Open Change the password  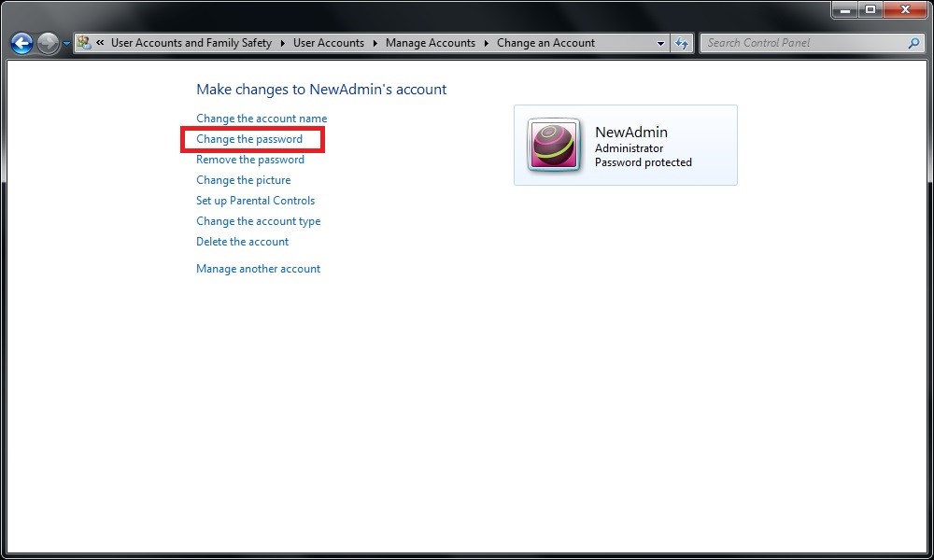[x=249, y=139]
